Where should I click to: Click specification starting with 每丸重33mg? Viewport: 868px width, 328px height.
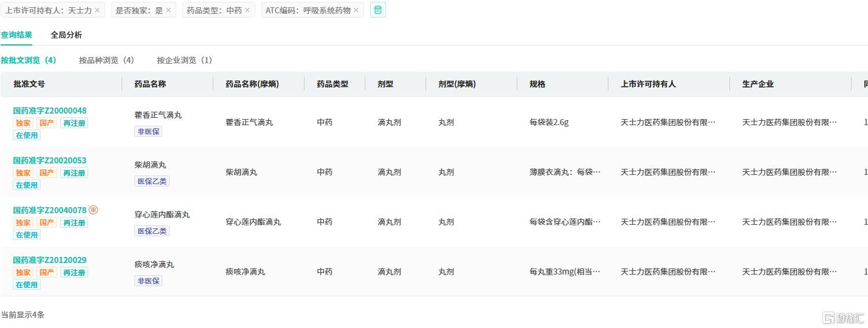pyautogui.click(x=565, y=272)
